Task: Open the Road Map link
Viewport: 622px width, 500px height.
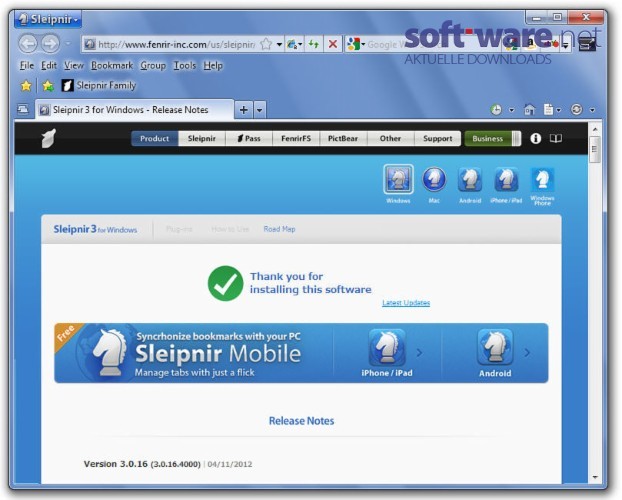Action: 279,229
